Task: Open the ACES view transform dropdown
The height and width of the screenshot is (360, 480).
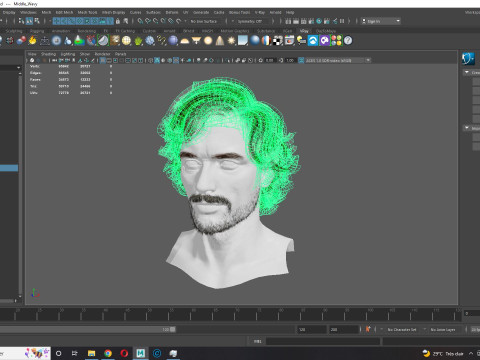Action: pyautogui.click(x=338, y=60)
